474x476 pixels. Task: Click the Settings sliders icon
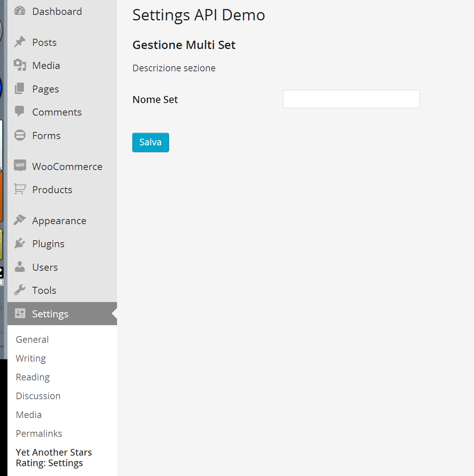pos(20,313)
